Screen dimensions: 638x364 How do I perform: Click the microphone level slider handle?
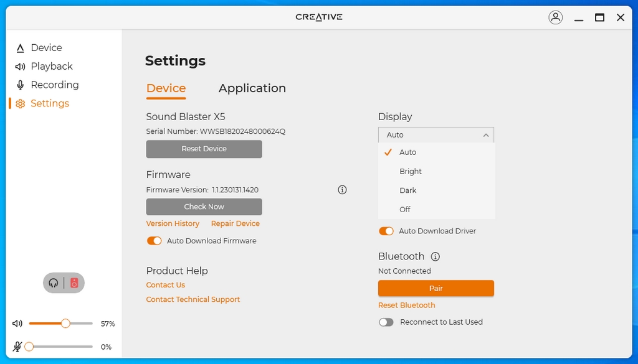coord(29,347)
